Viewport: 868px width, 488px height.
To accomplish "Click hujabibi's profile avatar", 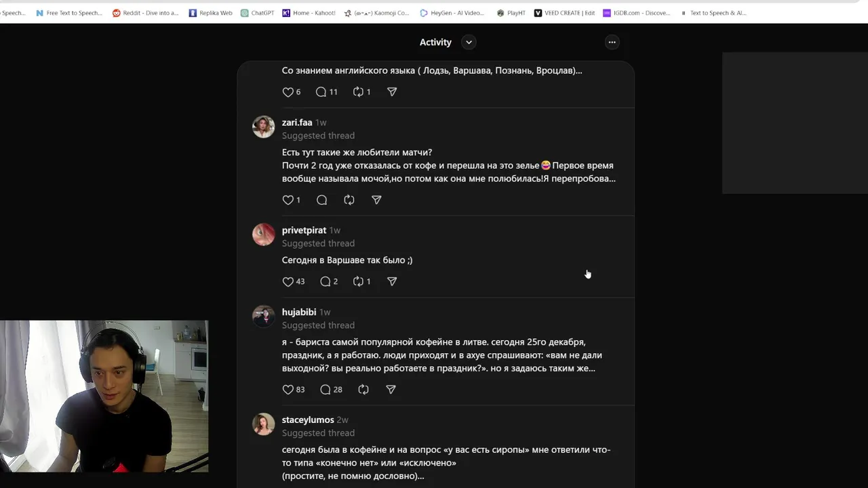I will coord(264,316).
